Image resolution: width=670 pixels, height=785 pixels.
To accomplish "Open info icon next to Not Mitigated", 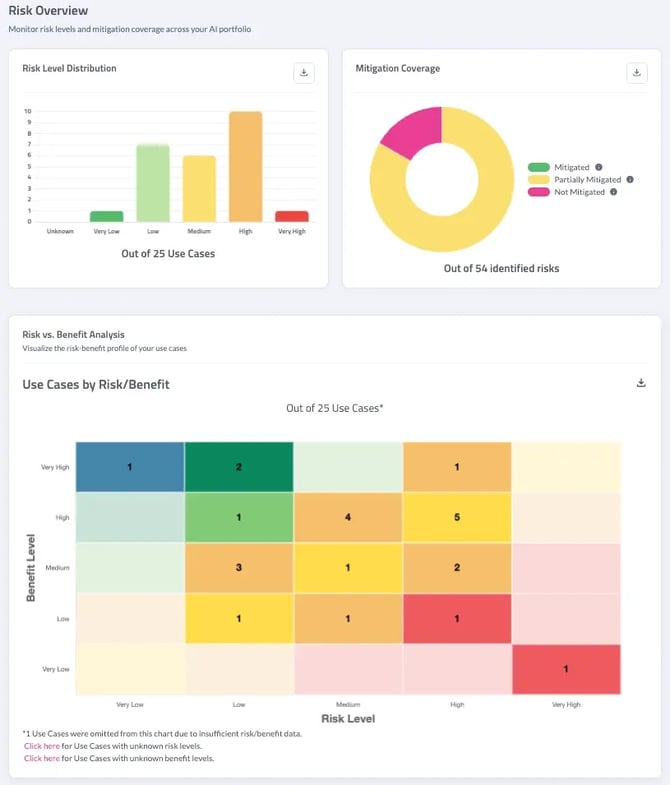I will (x=613, y=192).
